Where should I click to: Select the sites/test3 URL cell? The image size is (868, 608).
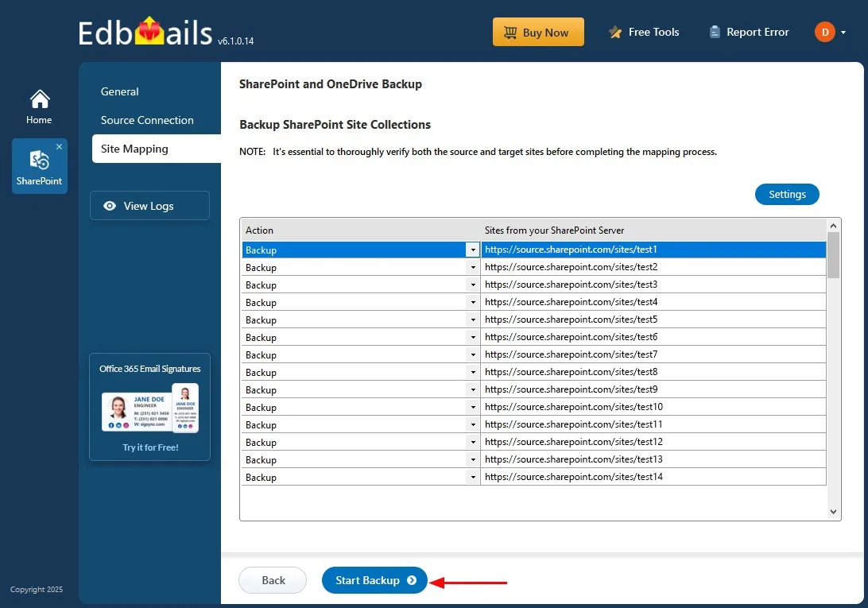click(653, 285)
